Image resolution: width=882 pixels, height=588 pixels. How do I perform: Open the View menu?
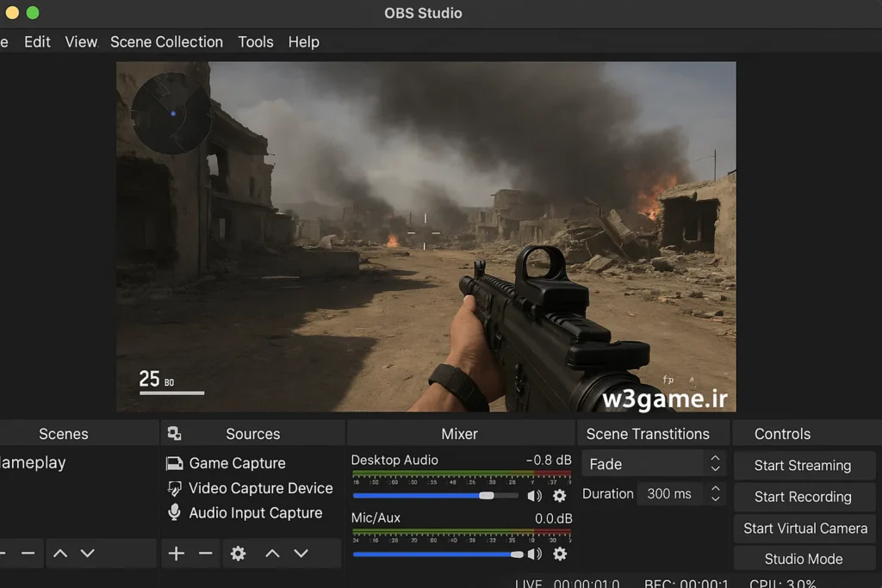(x=81, y=42)
